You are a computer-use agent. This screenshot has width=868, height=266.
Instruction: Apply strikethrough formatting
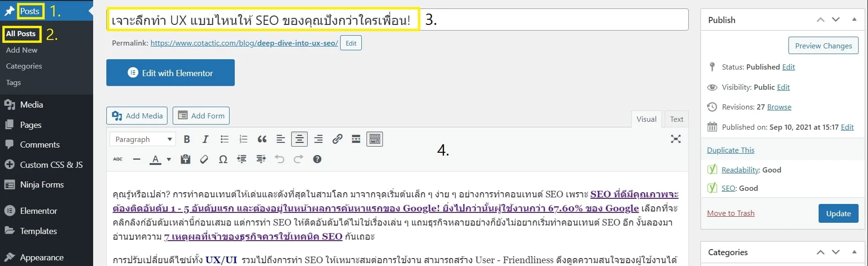point(118,159)
